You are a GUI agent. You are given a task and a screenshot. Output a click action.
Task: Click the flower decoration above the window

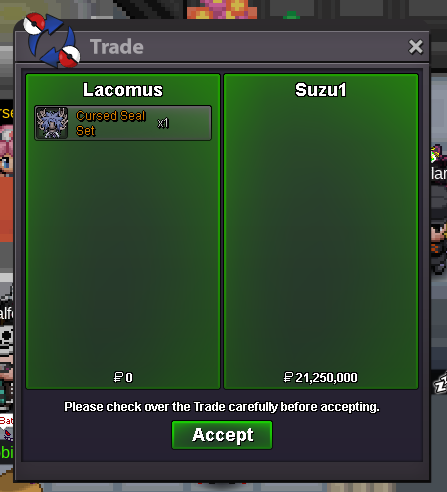pos(222,8)
